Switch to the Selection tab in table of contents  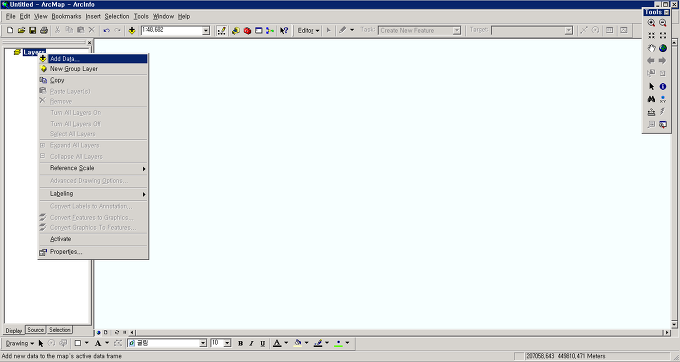(x=59, y=330)
